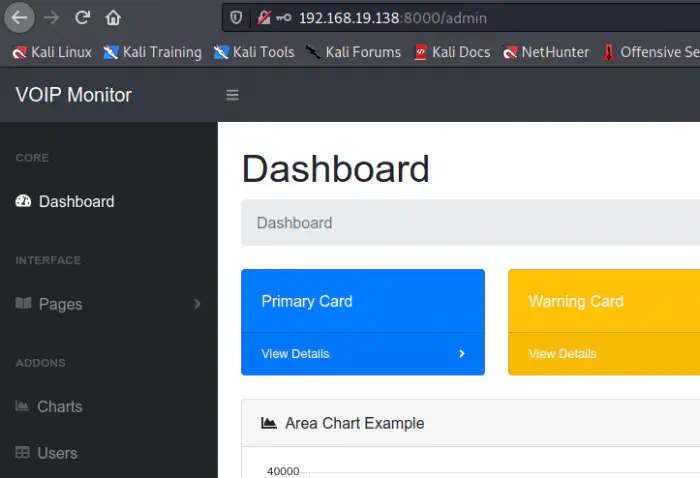Click the Users table icon in sidebar
The height and width of the screenshot is (478, 700).
pyautogui.click(x=22, y=453)
